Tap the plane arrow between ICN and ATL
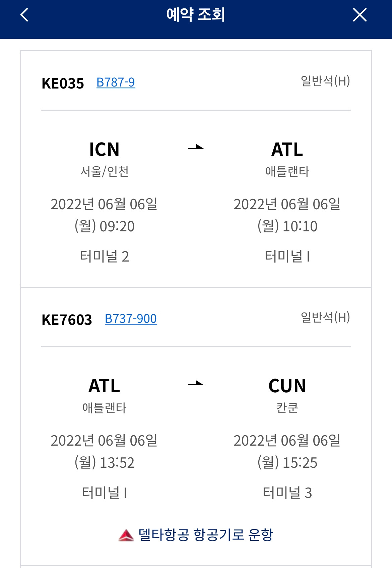Viewport: 392px width, 568px height. (196, 147)
